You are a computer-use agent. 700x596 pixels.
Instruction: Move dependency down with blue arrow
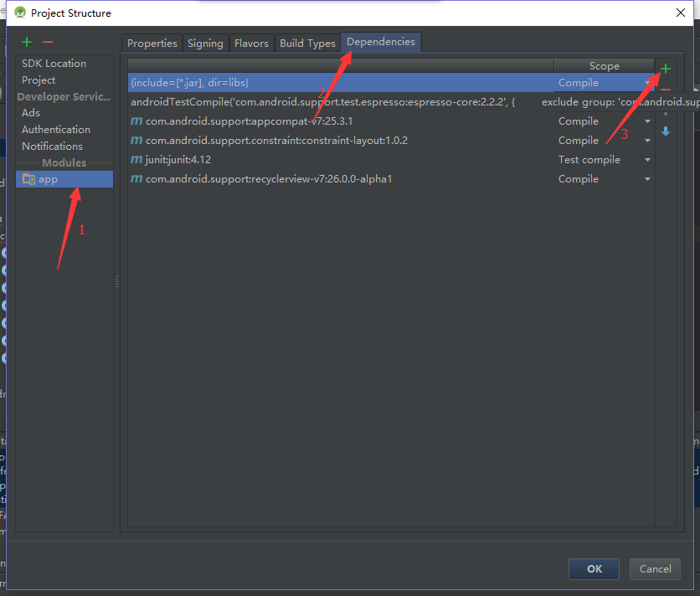666,131
